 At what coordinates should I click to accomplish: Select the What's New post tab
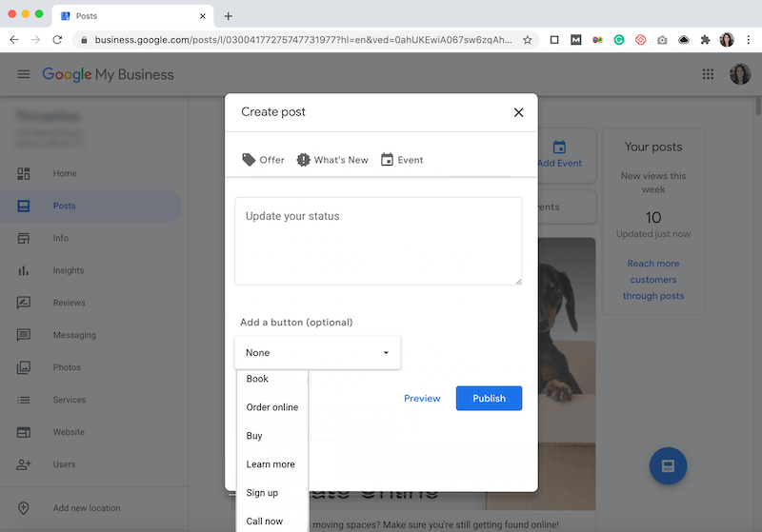coord(332,160)
